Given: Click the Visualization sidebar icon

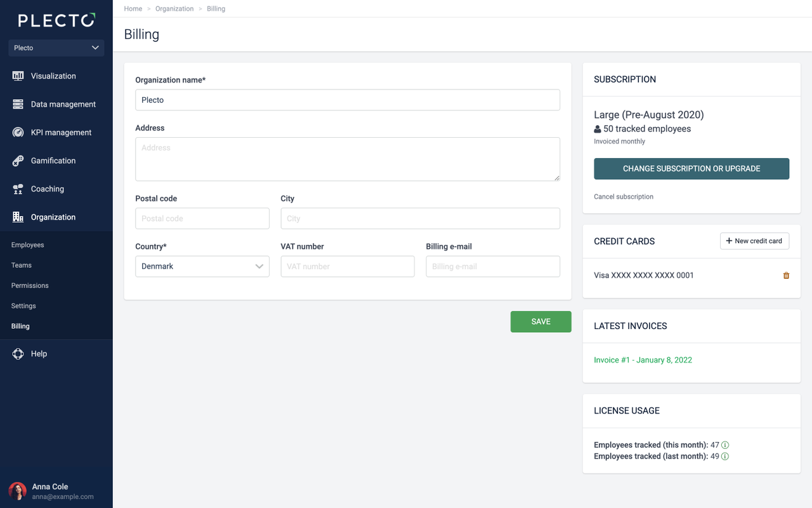Looking at the screenshot, I should point(18,76).
